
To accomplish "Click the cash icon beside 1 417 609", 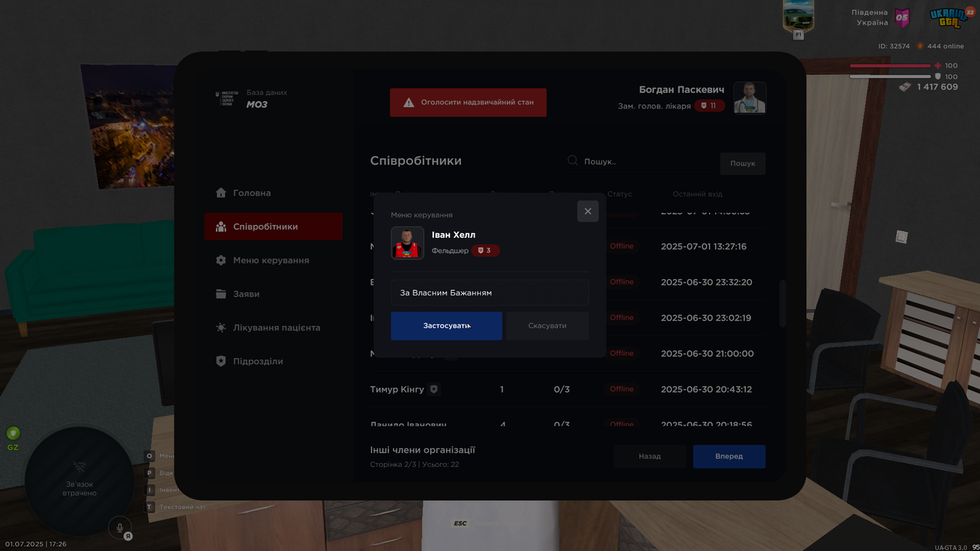I will click(x=906, y=86).
